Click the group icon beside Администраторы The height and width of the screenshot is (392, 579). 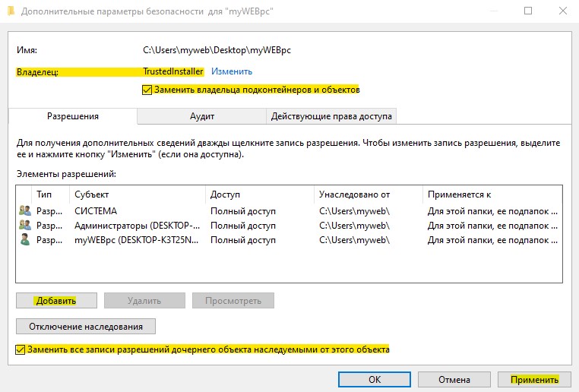[x=25, y=225]
